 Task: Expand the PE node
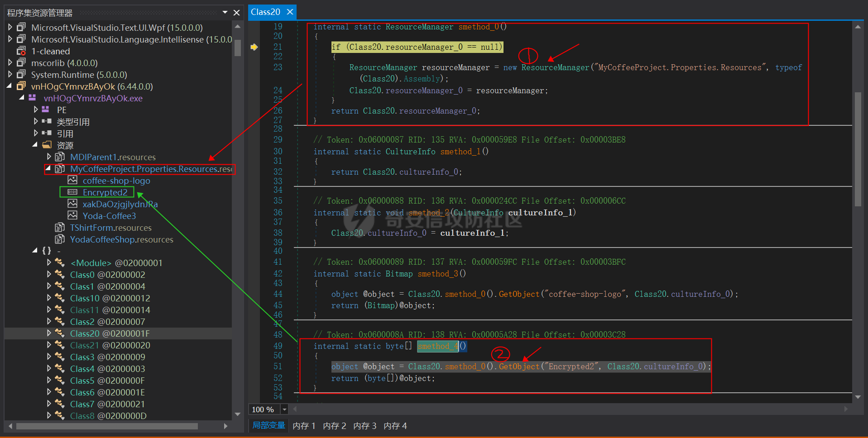[36, 109]
